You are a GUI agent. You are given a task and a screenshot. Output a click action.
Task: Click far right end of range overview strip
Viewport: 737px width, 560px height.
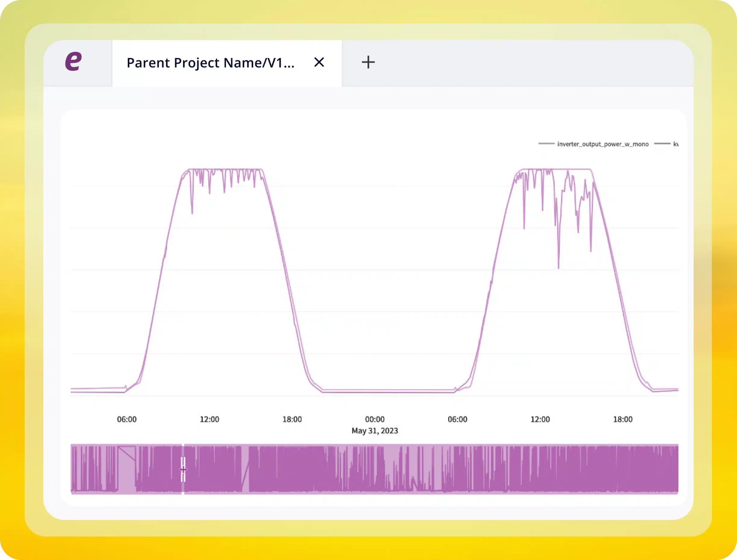(676, 469)
